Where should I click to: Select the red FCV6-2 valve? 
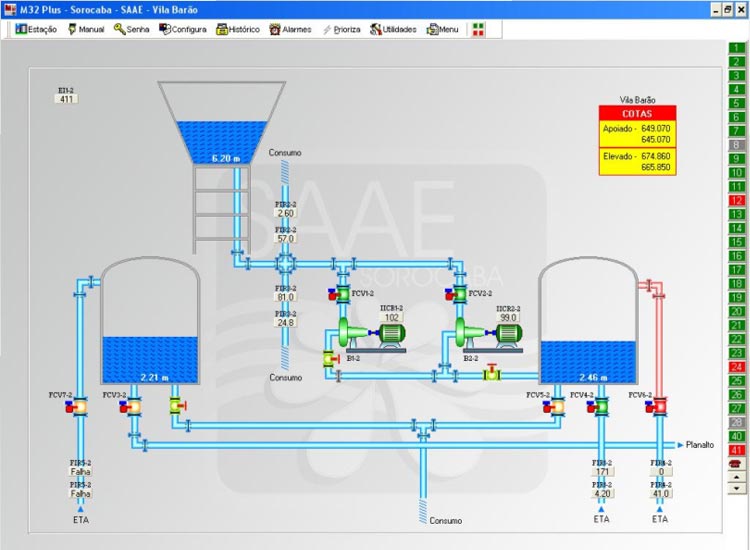(657, 407)
